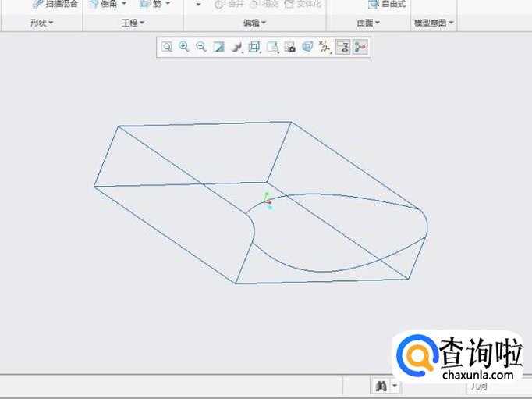
Task: Click the Repaint screen icon
Action: pyautogui.click(x=219, y=47)
